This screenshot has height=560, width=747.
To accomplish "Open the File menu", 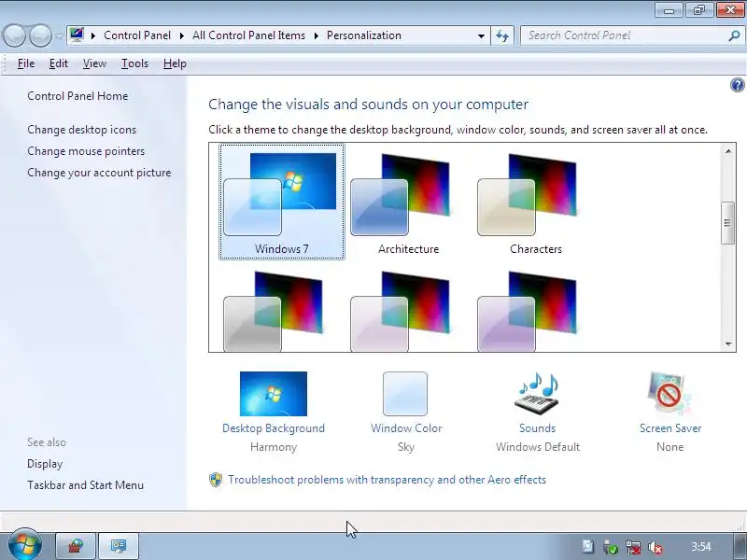I will pyautogui.click(x=26, y=63).
